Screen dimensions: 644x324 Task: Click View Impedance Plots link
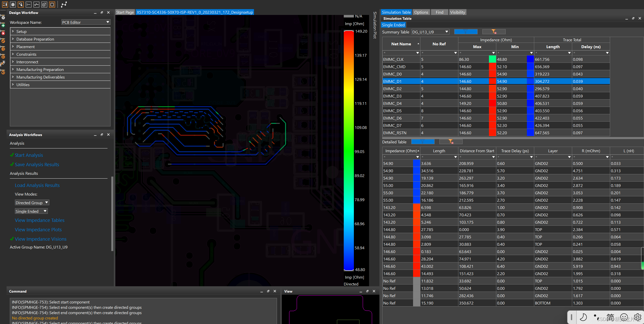coord(38,230)
